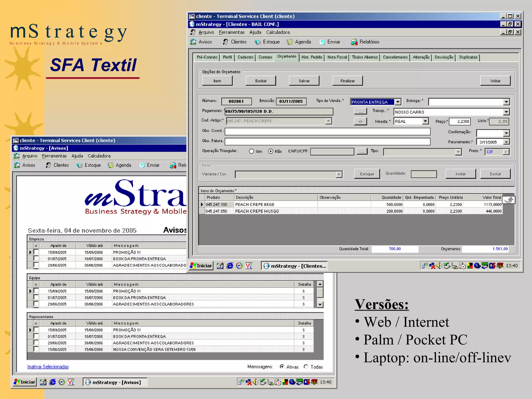The image size is (532, 399).
Task: Check Representante row AGRADECIMENTOS checkbox
Action: (36, 343)
